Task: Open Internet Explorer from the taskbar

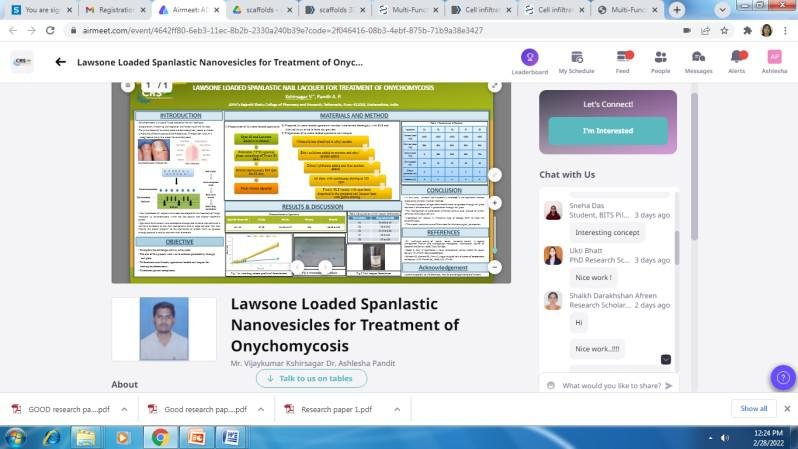Action: [x=51, y=437]
